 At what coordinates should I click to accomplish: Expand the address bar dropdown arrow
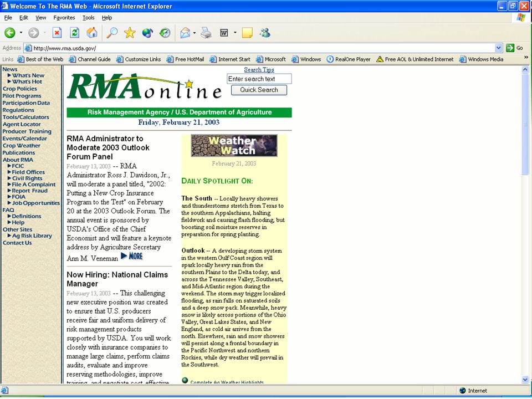click(498, 48)
